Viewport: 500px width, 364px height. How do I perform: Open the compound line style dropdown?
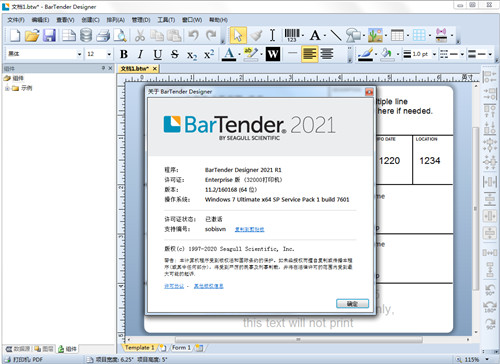click(x=490, y=54)
